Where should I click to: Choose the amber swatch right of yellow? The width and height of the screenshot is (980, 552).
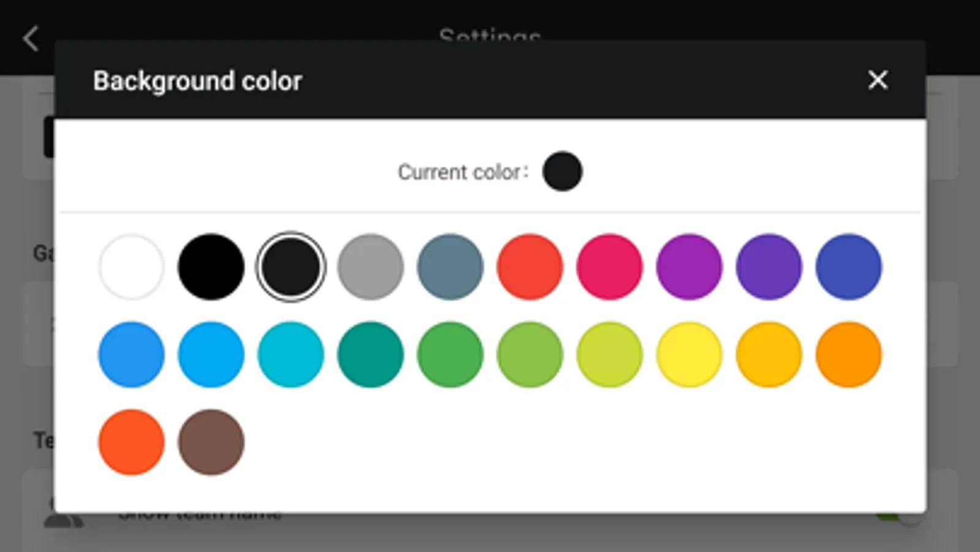tap(769, 355)
